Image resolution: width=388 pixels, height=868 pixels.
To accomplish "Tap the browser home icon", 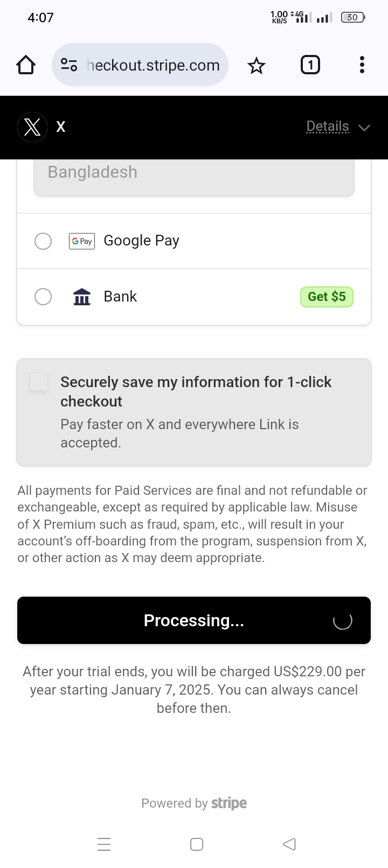I will tap(26, 65).
